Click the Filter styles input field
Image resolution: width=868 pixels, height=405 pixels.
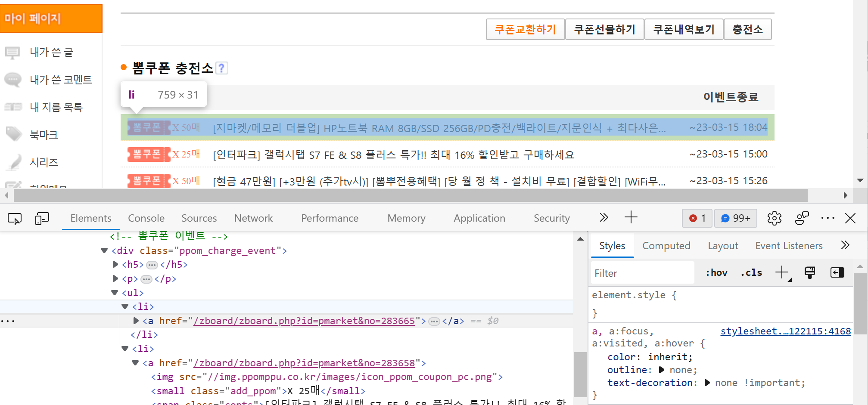(642, 273)
